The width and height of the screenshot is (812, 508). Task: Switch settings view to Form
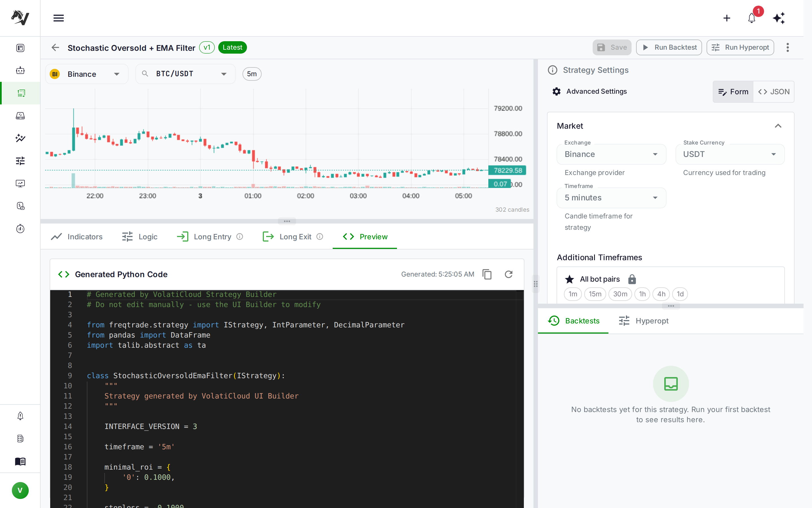click(733, 92)
